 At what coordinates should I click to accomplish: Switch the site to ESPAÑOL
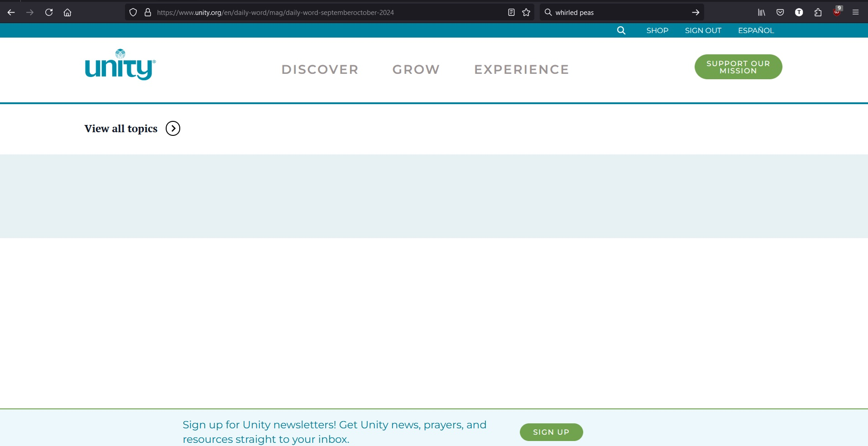[x=756, y=30]
